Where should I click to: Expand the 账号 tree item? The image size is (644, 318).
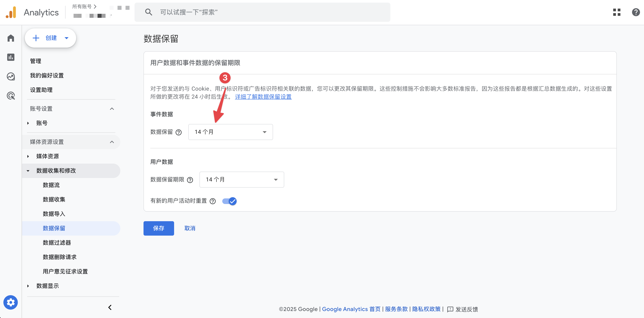pyautogui.click(x=28, y=123)
